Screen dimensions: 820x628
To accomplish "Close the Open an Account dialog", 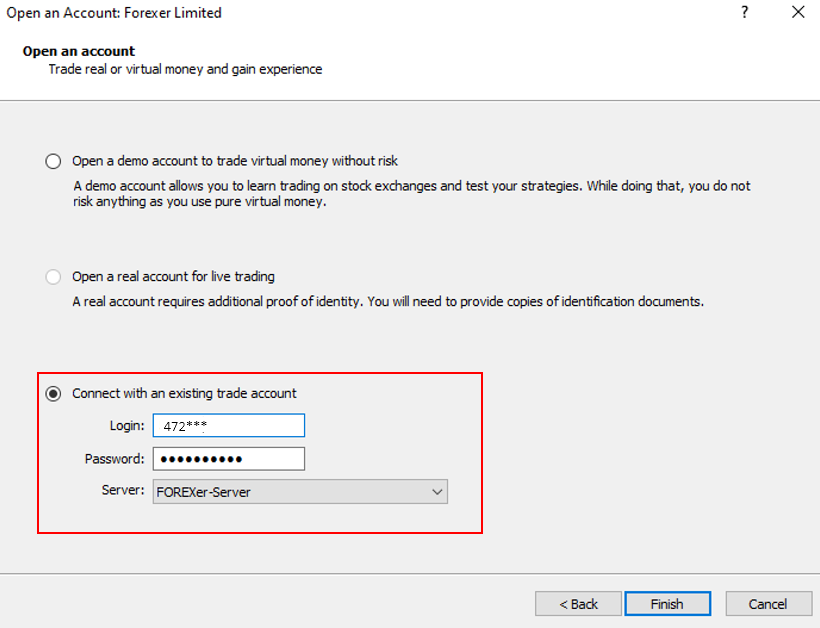I will [798, 13].
